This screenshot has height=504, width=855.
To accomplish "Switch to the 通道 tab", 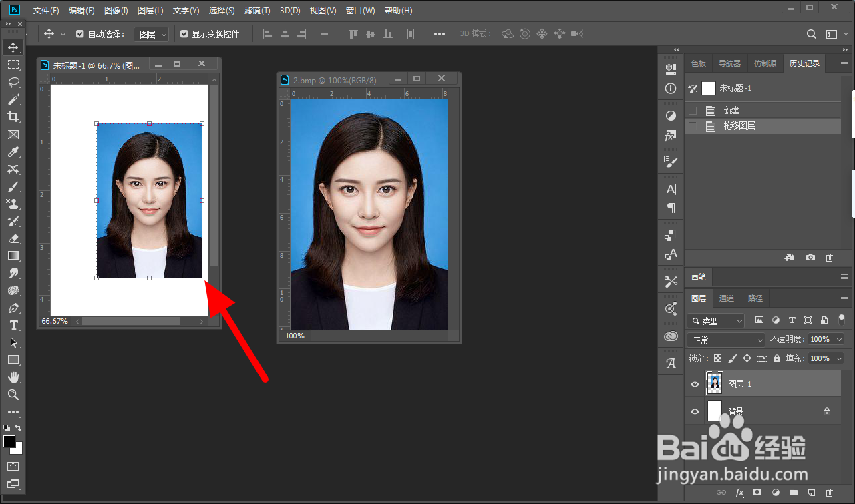I will tap(727, 298).
